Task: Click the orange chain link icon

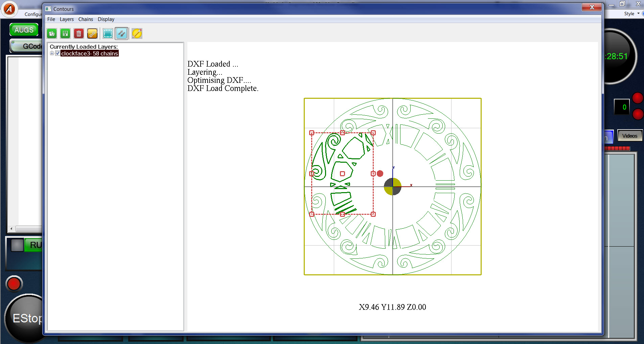Action: [92, 33]
